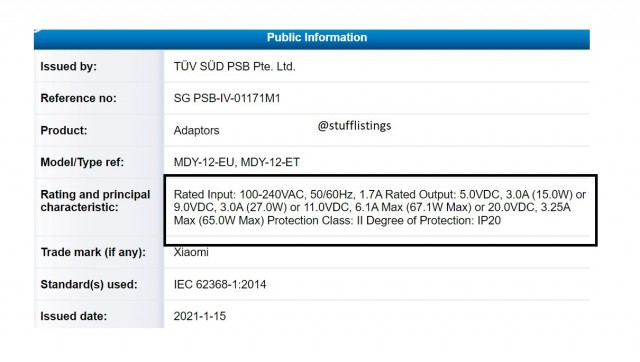
Task: Click TÜV SÜD PSB Pte. Ltd. text
Action: point(234,67)
